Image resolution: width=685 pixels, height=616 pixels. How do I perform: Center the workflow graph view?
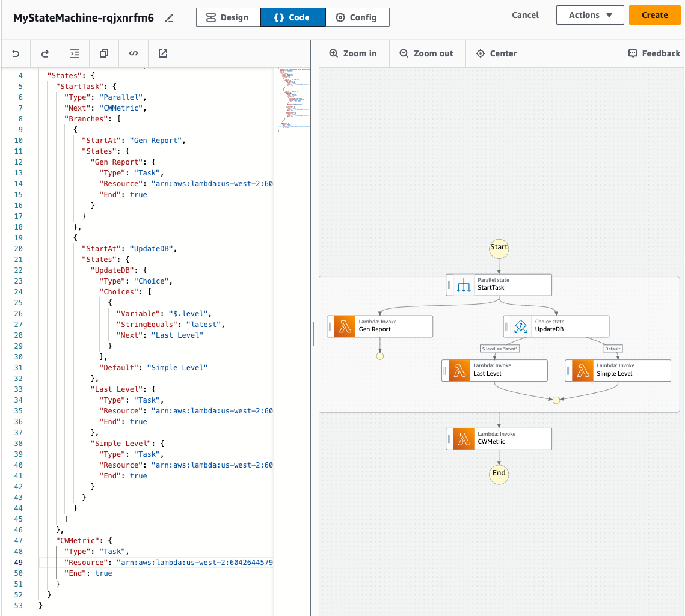(497, 53)
